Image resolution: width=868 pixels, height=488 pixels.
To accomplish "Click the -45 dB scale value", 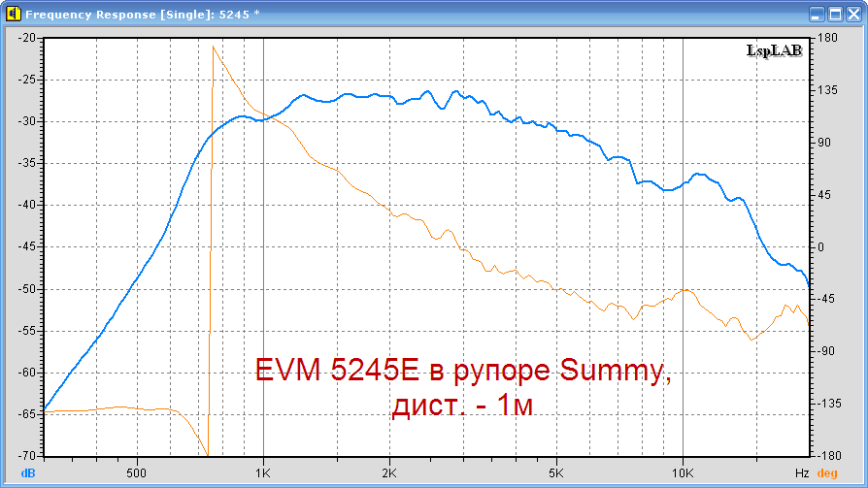I will coord(26,246).
